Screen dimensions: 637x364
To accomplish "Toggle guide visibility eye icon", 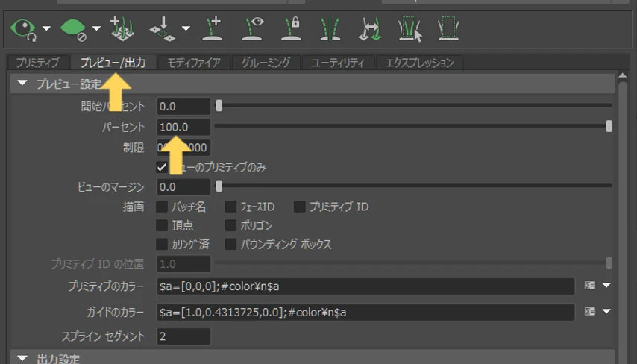I will 252,28.
